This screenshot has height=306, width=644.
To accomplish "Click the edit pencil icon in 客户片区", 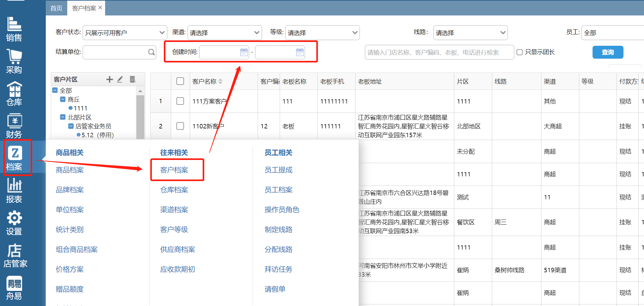I will pyautogui.click(x=120, y=79).
